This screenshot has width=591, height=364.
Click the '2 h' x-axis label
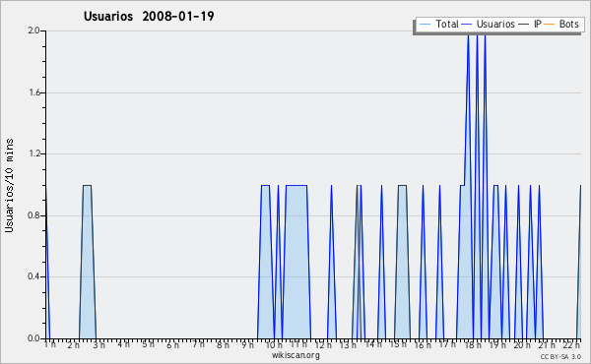[74, 344]
